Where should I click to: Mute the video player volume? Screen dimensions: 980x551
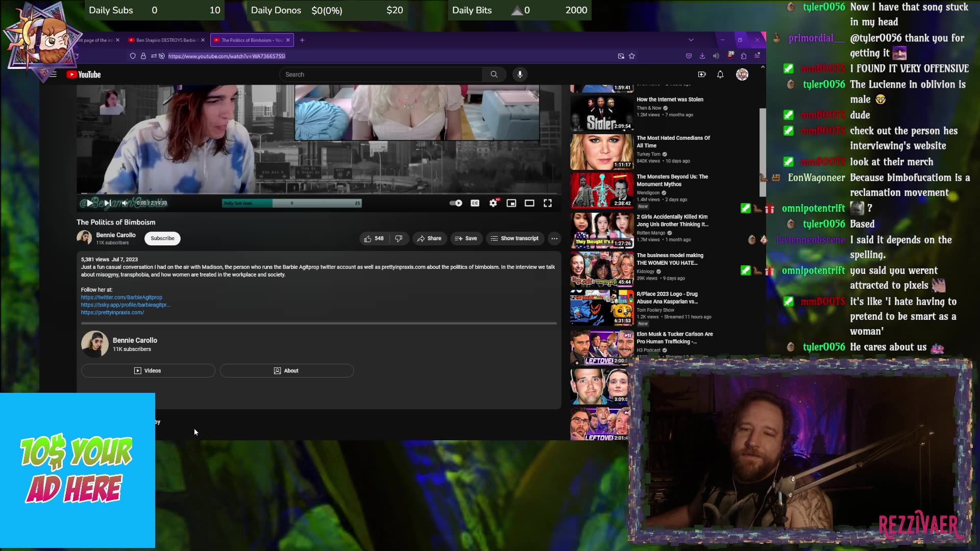[x=125, y=203]
